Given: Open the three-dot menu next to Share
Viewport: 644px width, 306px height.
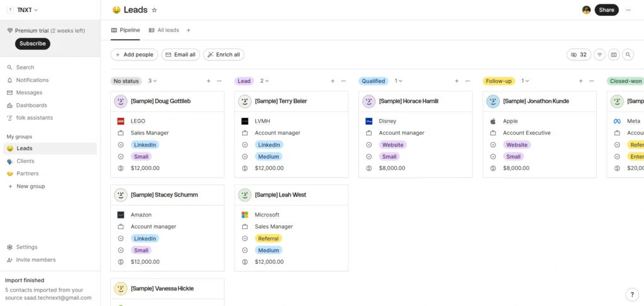Looking at the screenshot, I should pyautogui.click(x=628, y=10).
